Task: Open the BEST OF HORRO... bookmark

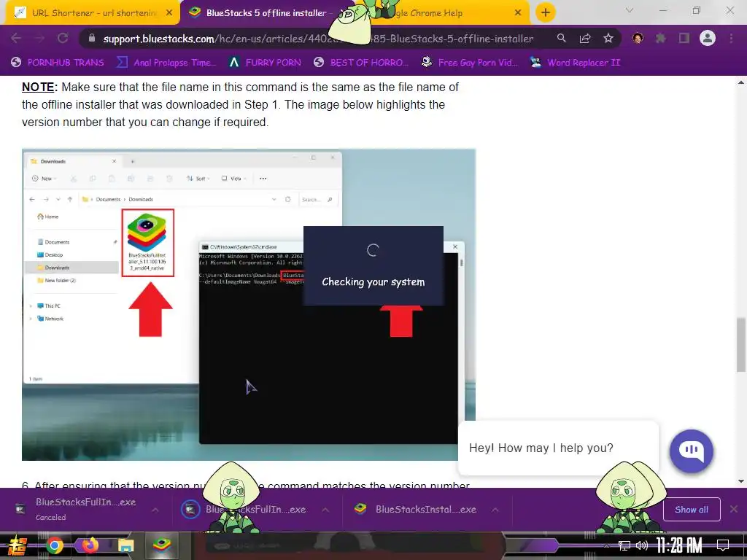Action: pyautogui.click(x=361, y=63)
